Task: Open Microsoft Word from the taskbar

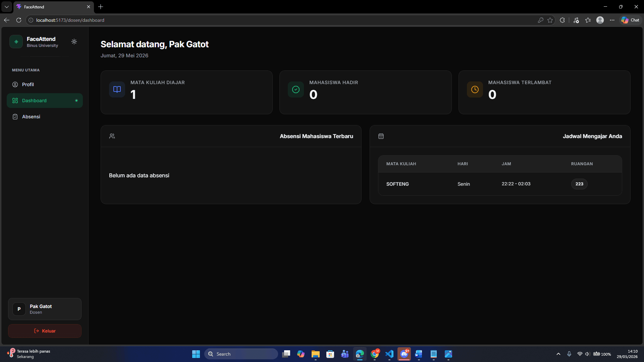Action: tap(419, 354)
